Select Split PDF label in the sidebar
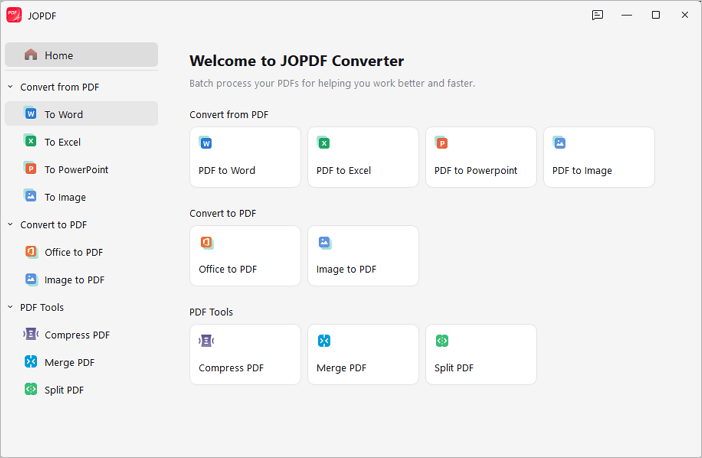702x458 pixels. 64,390
